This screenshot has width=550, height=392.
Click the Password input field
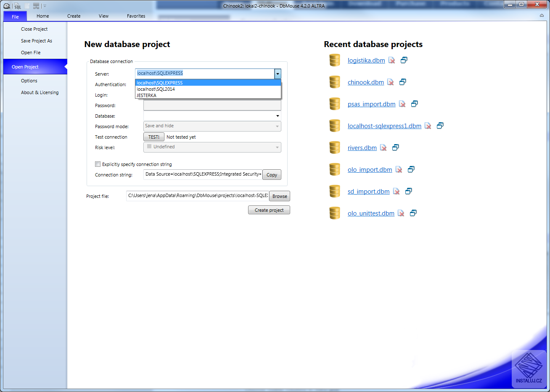212,105
